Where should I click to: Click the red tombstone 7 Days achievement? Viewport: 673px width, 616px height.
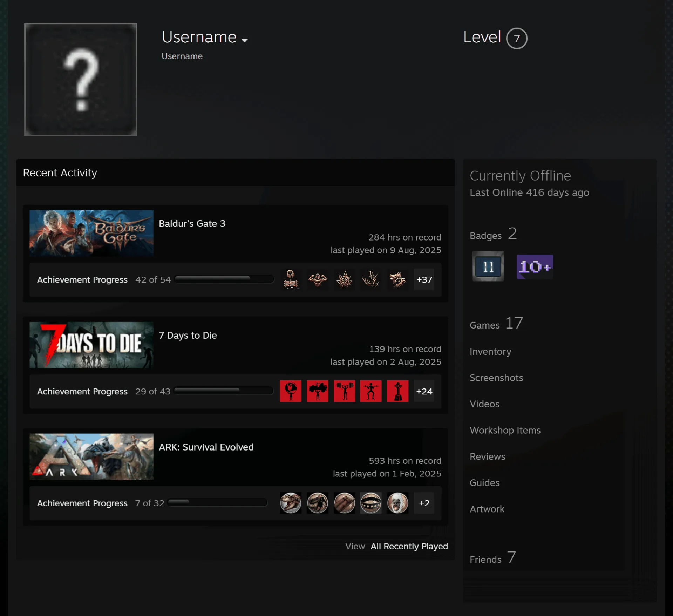click(x=397, y=391)
